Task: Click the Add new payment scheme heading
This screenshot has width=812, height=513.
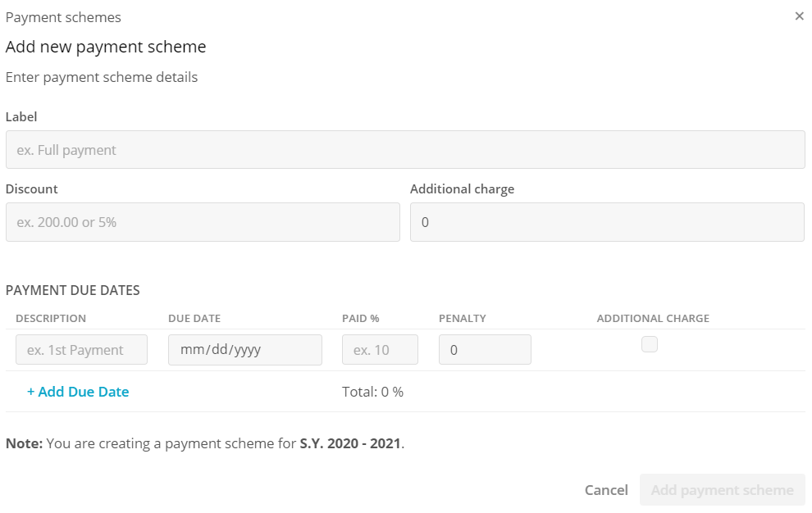Action: (106, 47)
